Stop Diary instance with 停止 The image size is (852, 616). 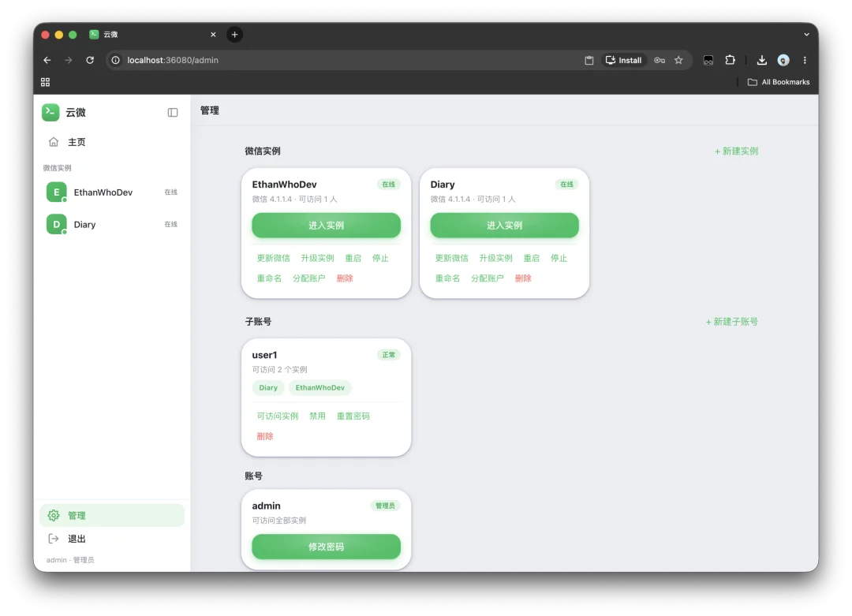[559, 258]
